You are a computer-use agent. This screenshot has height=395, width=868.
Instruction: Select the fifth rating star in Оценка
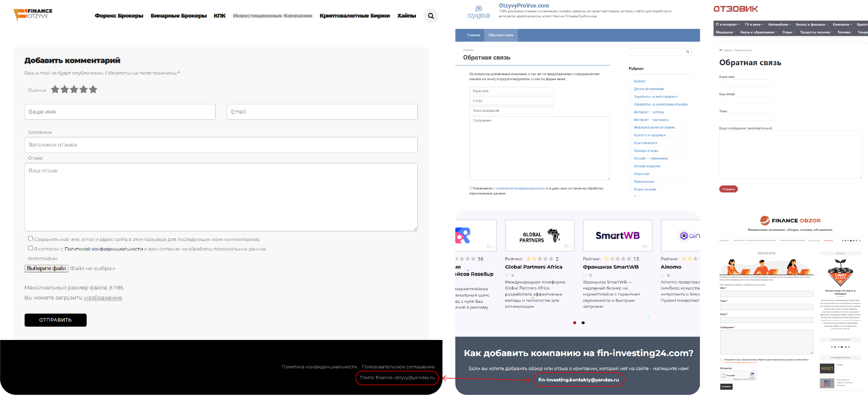coord(93,90)
